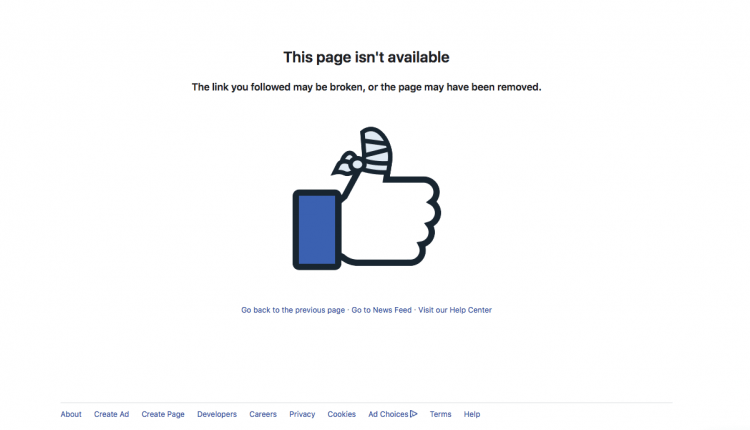This screenshot has width=750, height=430.
Task: Open the About footer link
Action: (x=71, y=414)
